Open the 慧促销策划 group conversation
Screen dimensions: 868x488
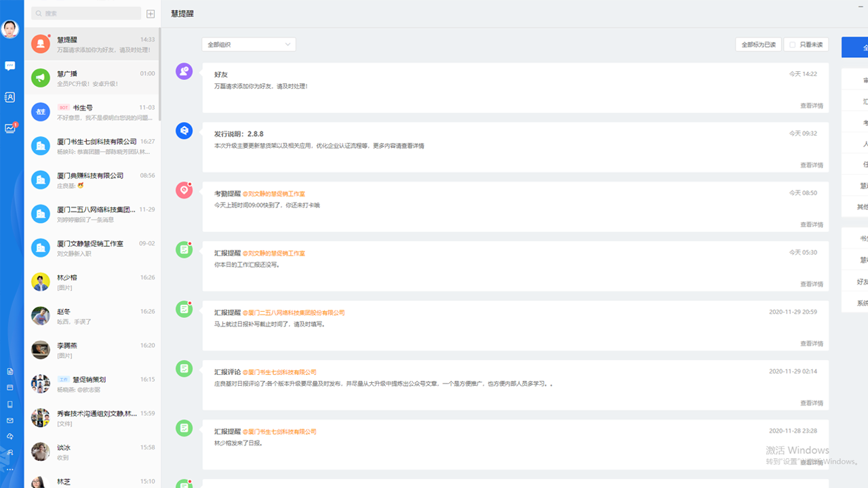93,384
